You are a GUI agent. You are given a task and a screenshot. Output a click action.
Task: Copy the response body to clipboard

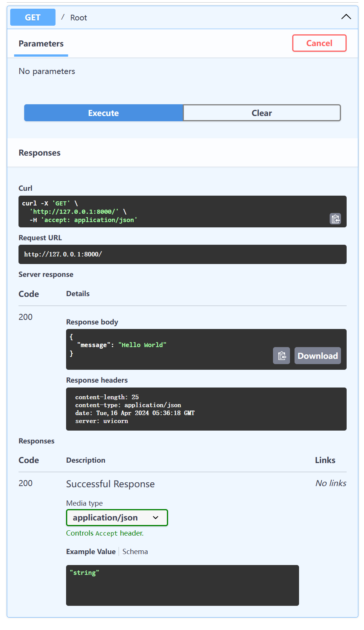coord(281,355)
